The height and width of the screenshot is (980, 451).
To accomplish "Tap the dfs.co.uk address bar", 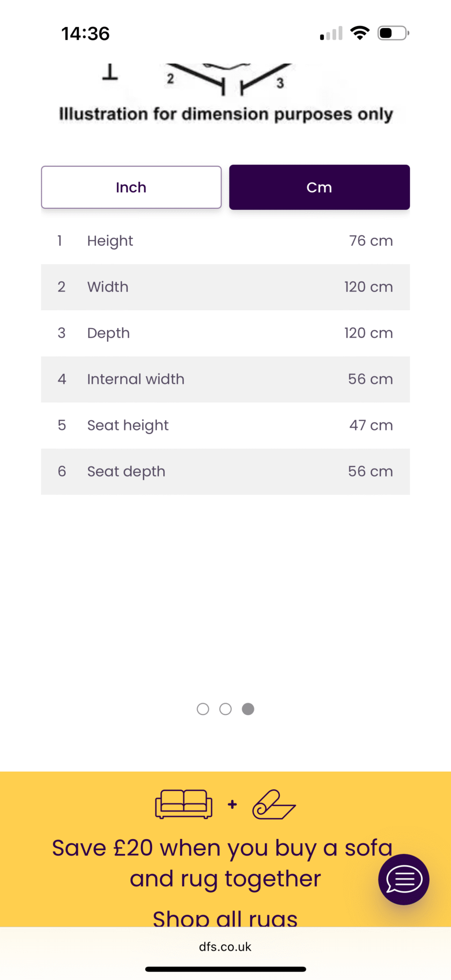I will coord(225,947).
